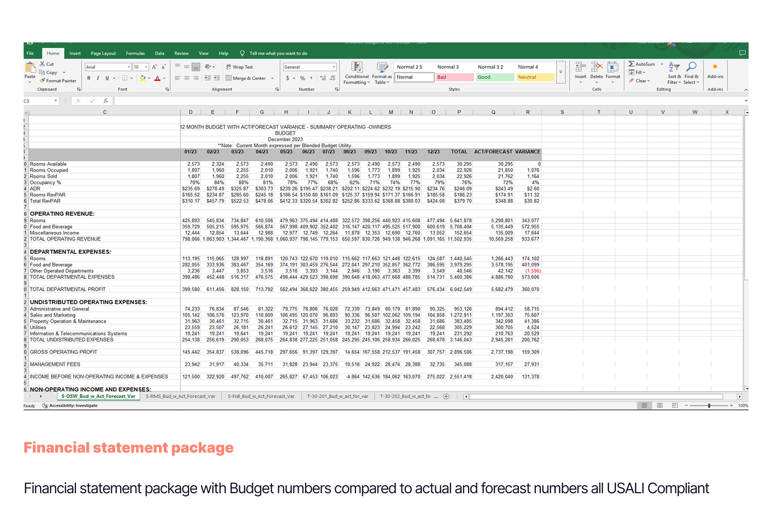Apply the Good cell style
Image resolution: width=767 pixels, height=532 pixels.
(x=495, y=77)
